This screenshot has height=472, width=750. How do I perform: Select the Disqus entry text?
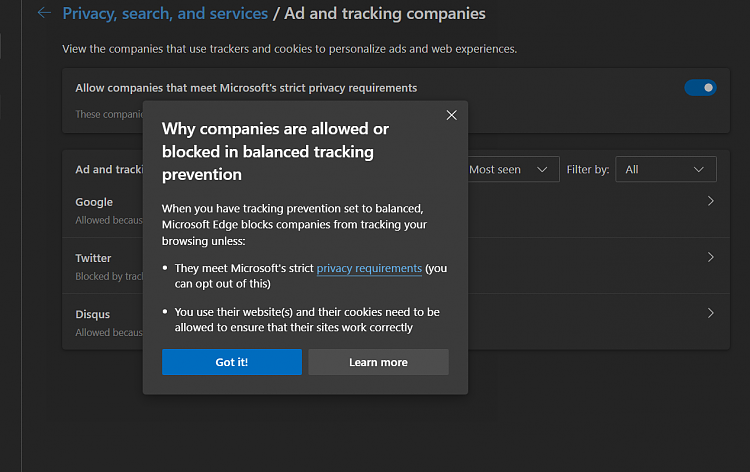pyautogui.click(x=93, y=314)
